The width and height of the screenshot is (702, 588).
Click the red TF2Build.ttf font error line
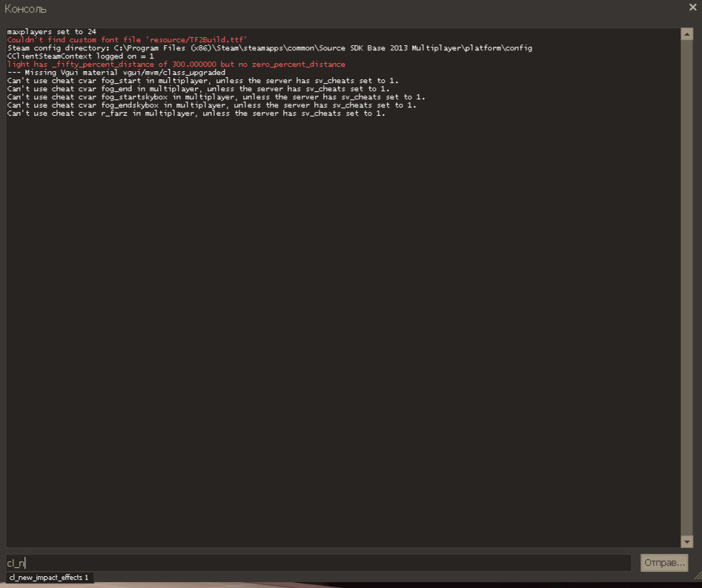(x=127, y=40)
